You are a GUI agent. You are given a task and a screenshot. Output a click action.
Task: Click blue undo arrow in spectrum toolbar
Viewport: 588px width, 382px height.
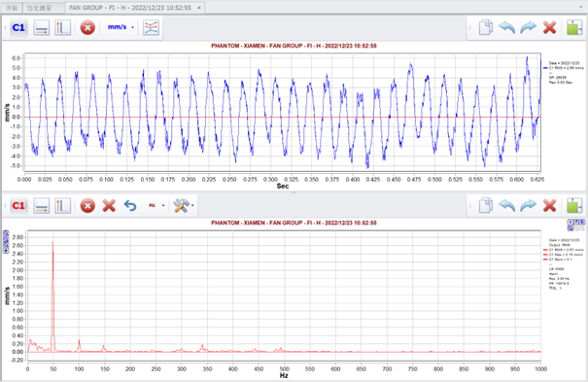pyautogui.click(x=130, y=205)
